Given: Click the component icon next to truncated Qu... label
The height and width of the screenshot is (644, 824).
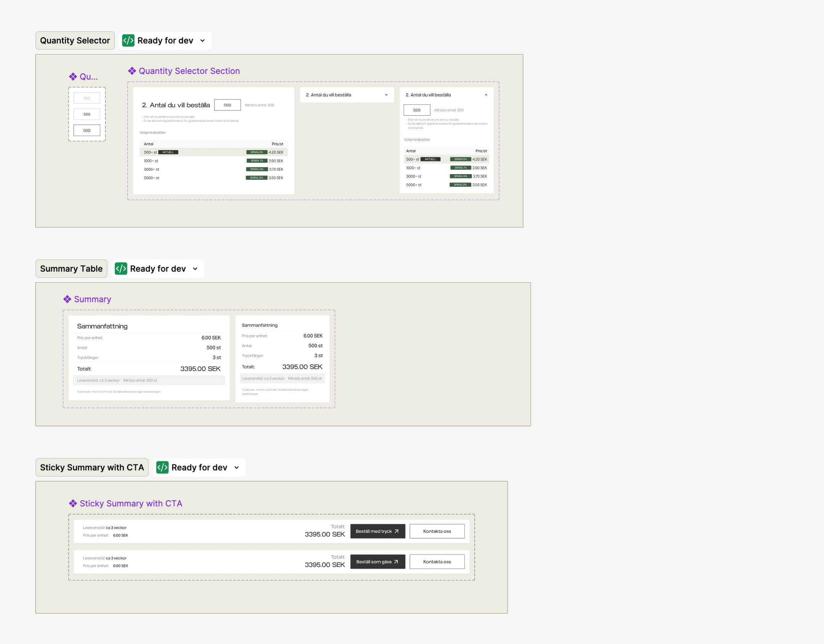Looking at the screenshot, I should [x=73, y=77].
